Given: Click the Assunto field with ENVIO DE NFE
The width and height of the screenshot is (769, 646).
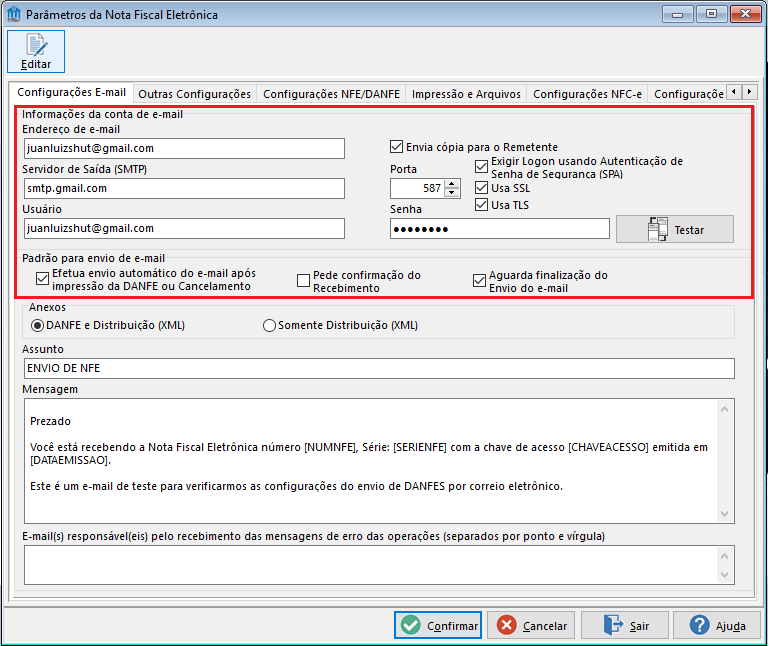Looking at the screenshot, I should (379, 368).
